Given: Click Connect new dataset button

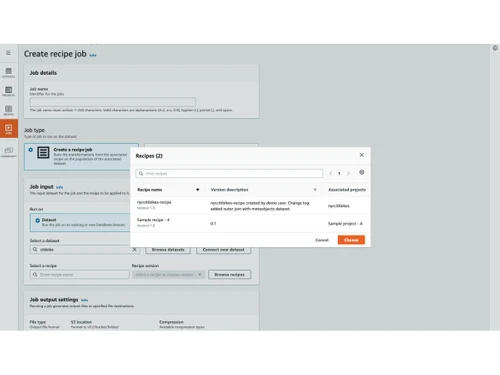Looking at the screenshot, I should (224, 250).
